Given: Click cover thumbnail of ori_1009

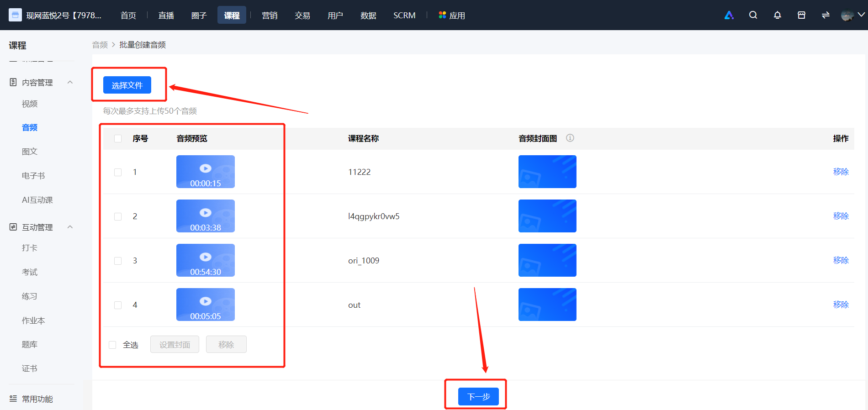Looking at the screenshot, I should tap(547, 260).
